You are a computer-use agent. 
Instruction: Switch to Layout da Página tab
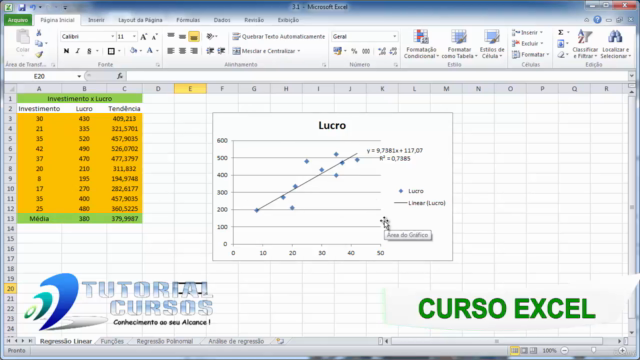140,20
